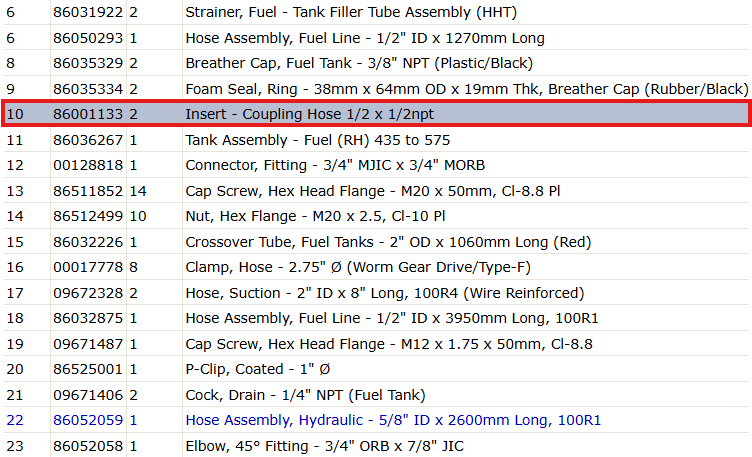Select the highlighted Insert - Coupling Hose row
The width and height of the screenshot is (752, 457).
tap(376, 114)
